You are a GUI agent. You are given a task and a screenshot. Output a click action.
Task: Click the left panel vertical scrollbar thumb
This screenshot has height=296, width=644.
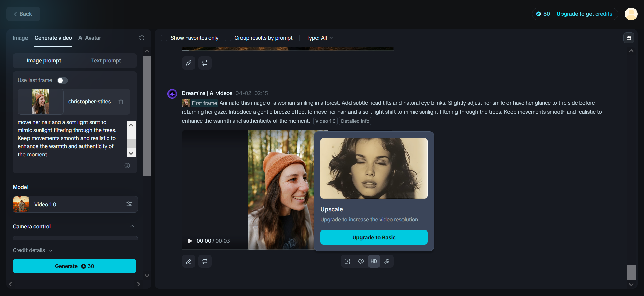pyautogui.click(x=147, y=116)
